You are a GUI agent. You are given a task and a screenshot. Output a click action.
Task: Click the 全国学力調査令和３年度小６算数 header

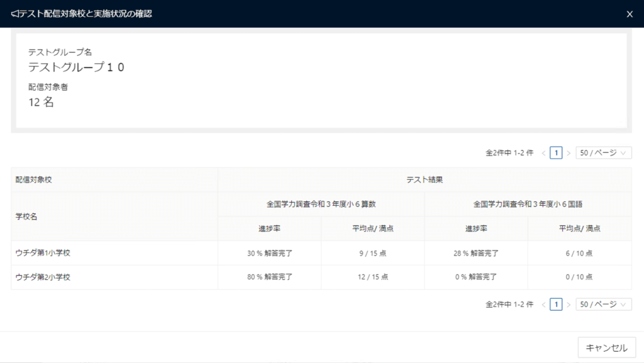pyautogui.click(x=321, y=204)
